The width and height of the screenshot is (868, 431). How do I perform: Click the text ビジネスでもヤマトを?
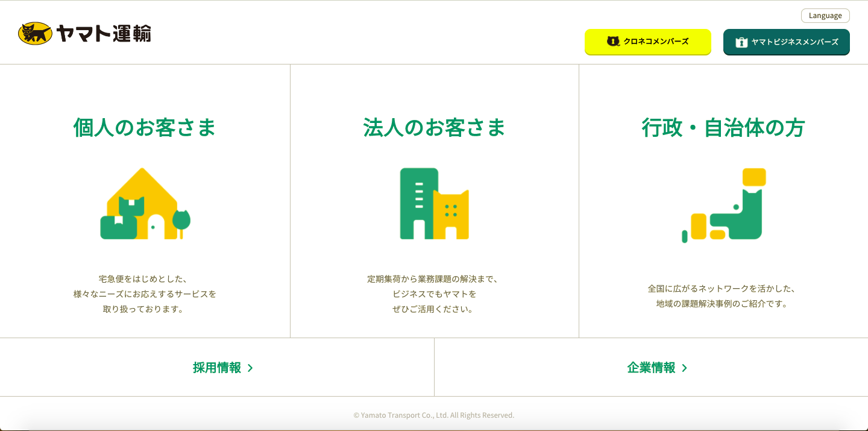point(434,294)
